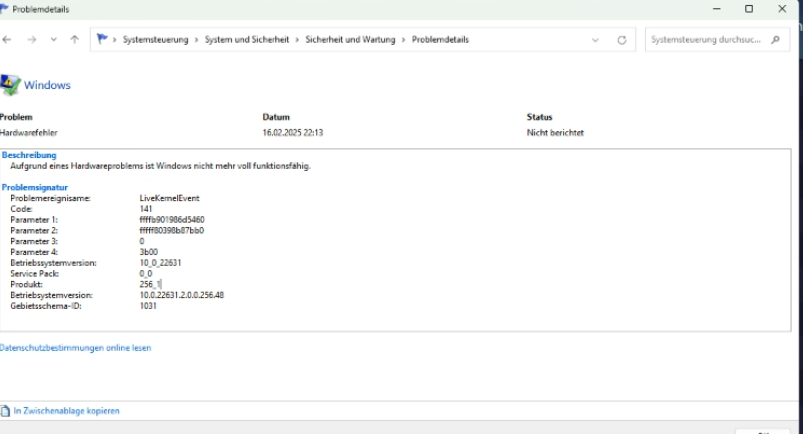This screenshot has height=434, width=803.
Task: Click the hardware problem description sentence
Action: click(x=160, y=166)
